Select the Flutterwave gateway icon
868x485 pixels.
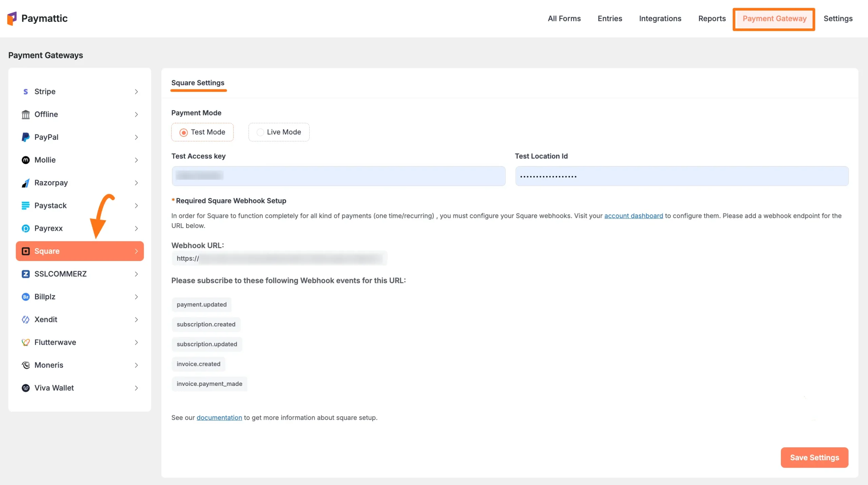coord(26,342)
